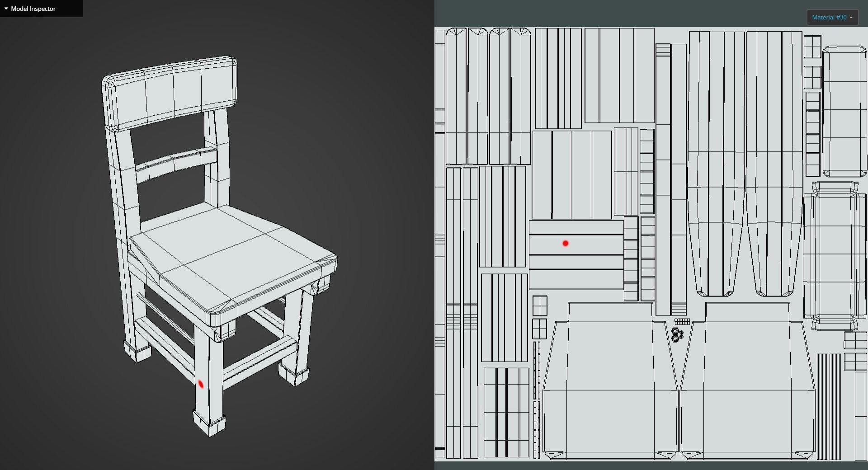Open the Material #30 dropdown
Screen dimensions: 868x470
[832, 17]
